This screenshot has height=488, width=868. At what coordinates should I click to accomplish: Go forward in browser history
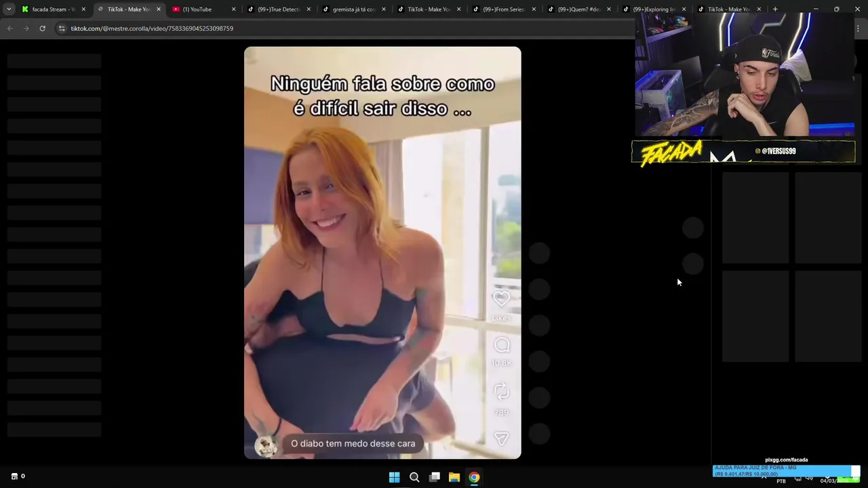click(26, 28)
